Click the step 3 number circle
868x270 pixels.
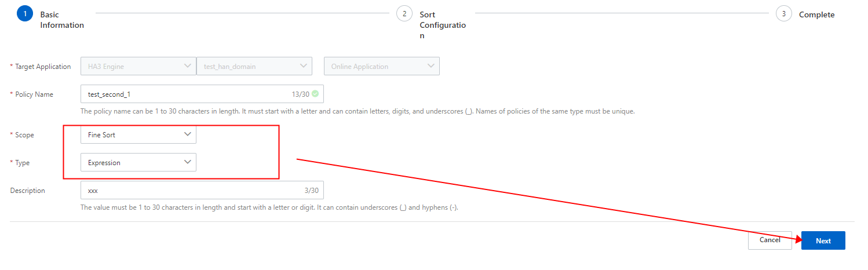(x=784, y=13)
